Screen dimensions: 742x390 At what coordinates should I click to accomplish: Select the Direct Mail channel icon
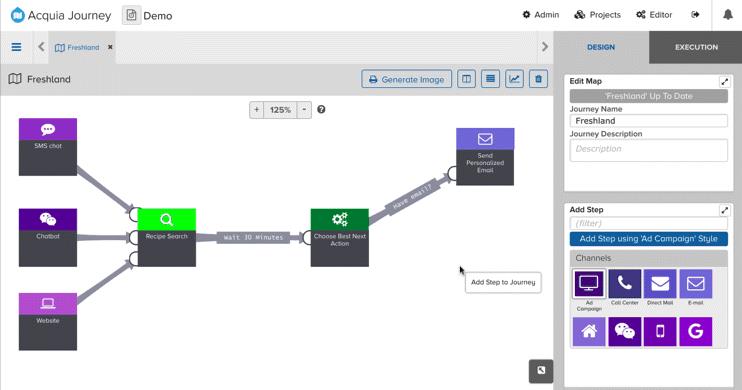660,284
